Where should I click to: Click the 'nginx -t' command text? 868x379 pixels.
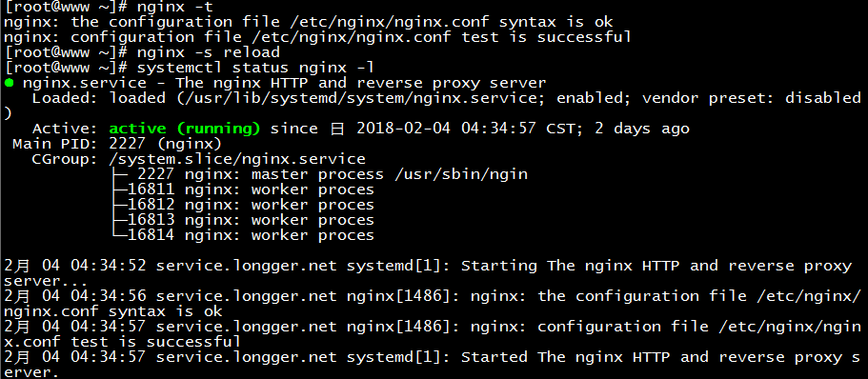(x=175, y=8)
